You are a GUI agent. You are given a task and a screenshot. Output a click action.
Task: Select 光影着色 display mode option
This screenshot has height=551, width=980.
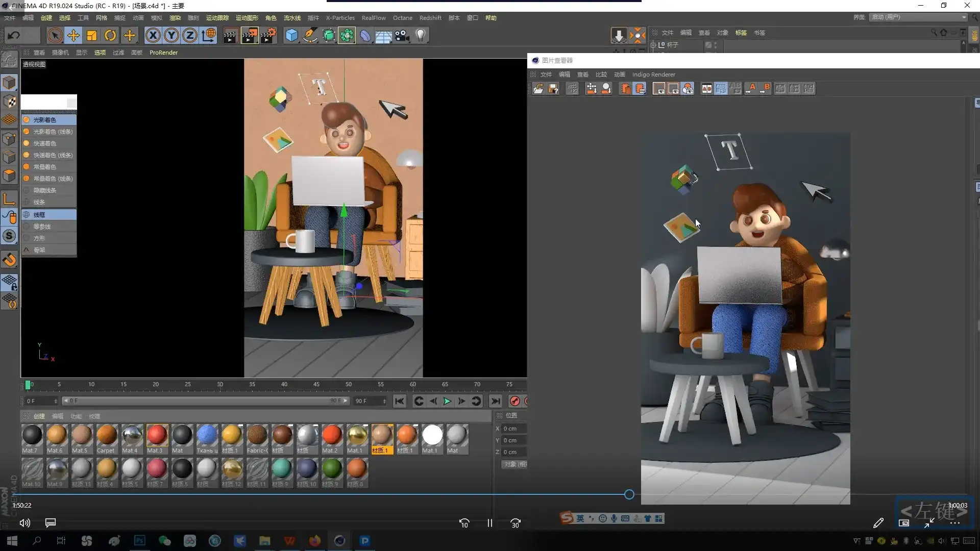(45, 120)
